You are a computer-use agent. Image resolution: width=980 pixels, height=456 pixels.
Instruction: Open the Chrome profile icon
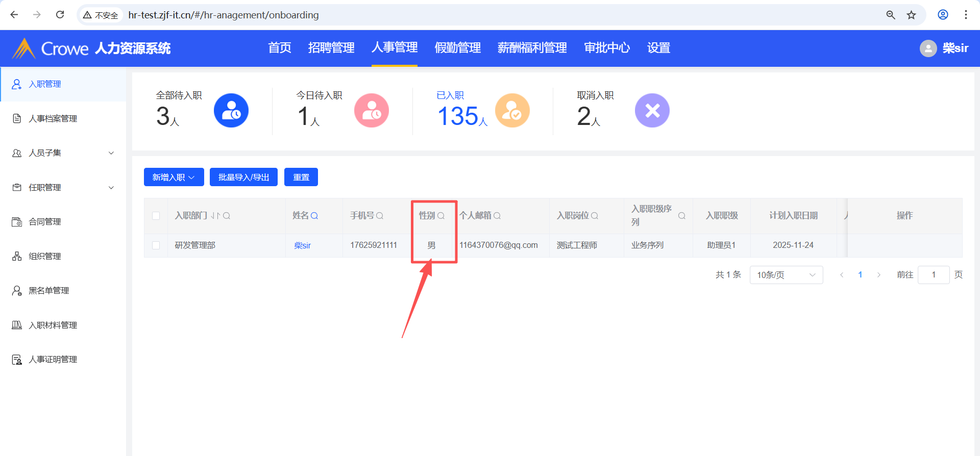(x=943, y=15)
